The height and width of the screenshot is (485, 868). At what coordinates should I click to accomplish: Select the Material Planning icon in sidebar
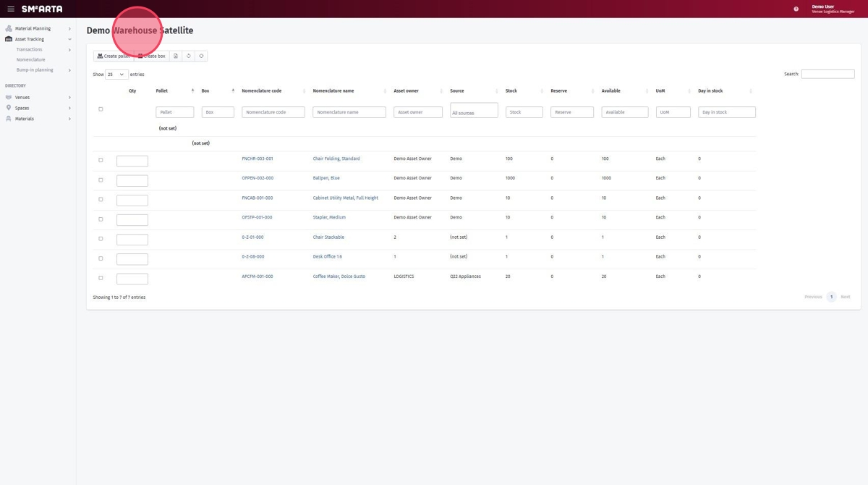click(x=7, y=28)
